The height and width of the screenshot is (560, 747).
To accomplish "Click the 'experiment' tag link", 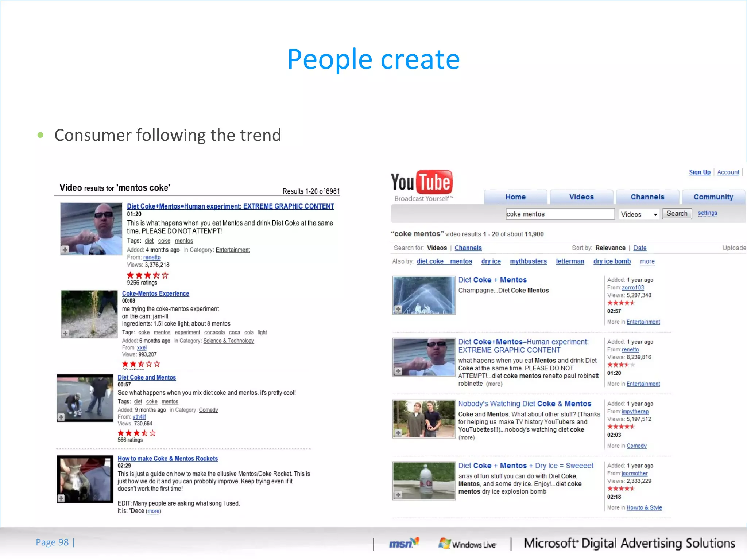I will (x=187, y=332).
